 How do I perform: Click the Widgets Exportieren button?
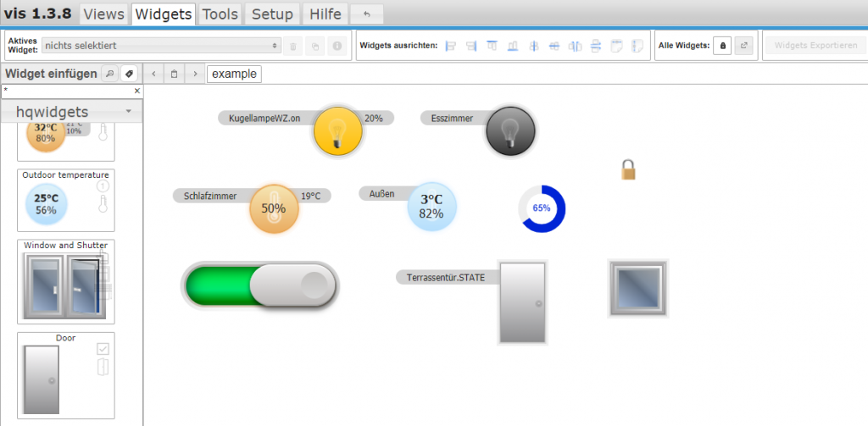[x=815, y=46]
